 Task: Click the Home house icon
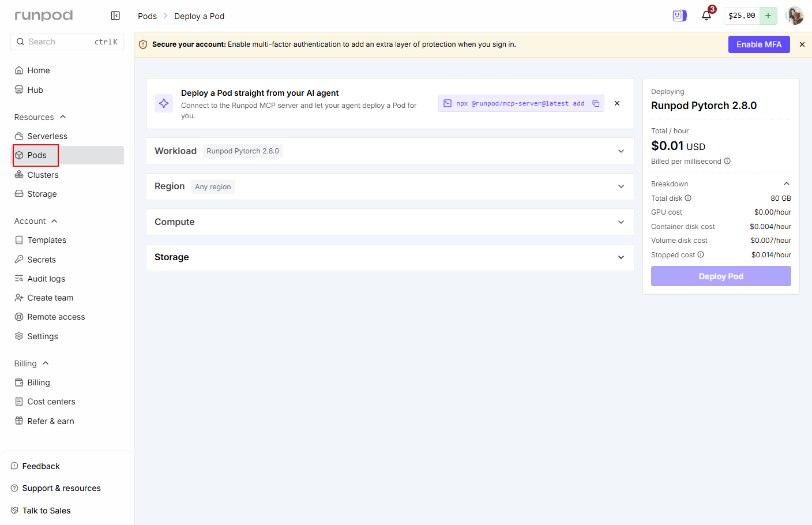pos(19,70)
